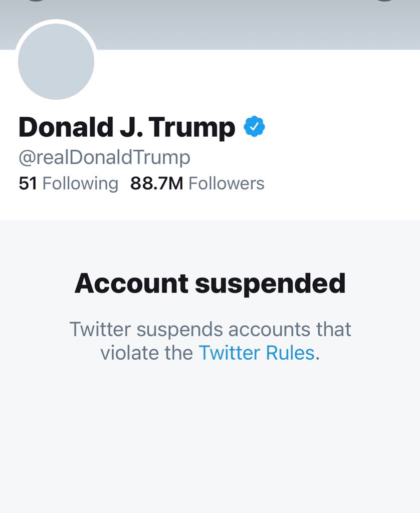Click the word "Account" in the heading
The width and height of the screenshot is (420, 513).
pos(131,284)
